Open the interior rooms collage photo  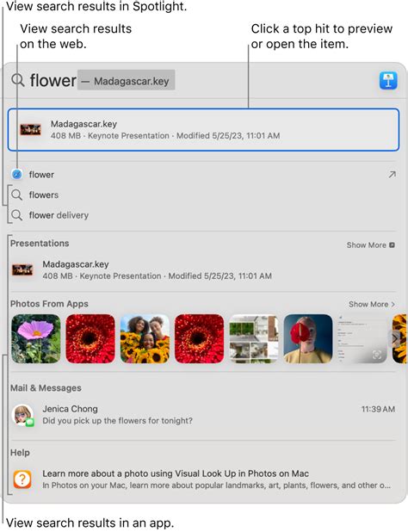[x=254, y=338]
